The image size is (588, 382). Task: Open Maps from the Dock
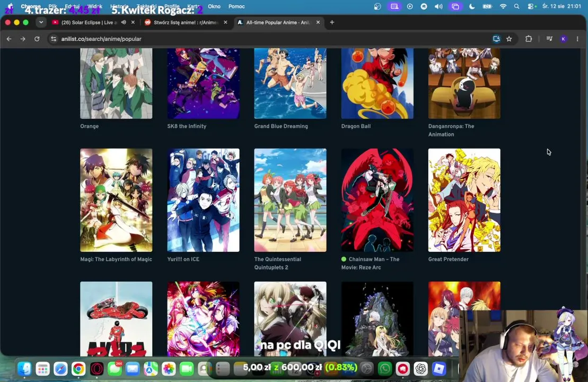click(151, 369)
